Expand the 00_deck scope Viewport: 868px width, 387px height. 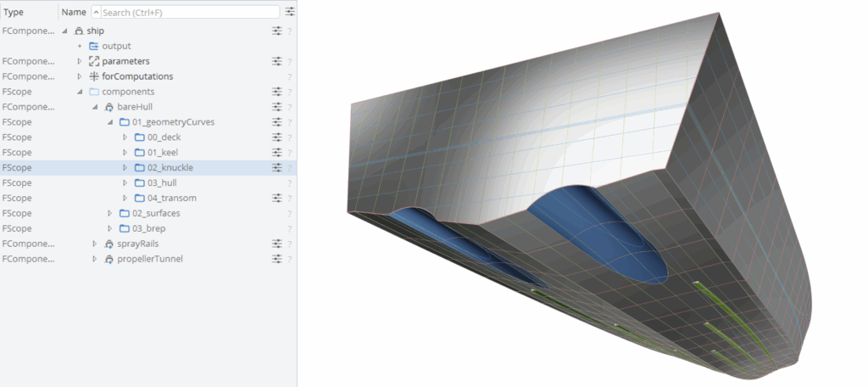[x=125, y=137]
